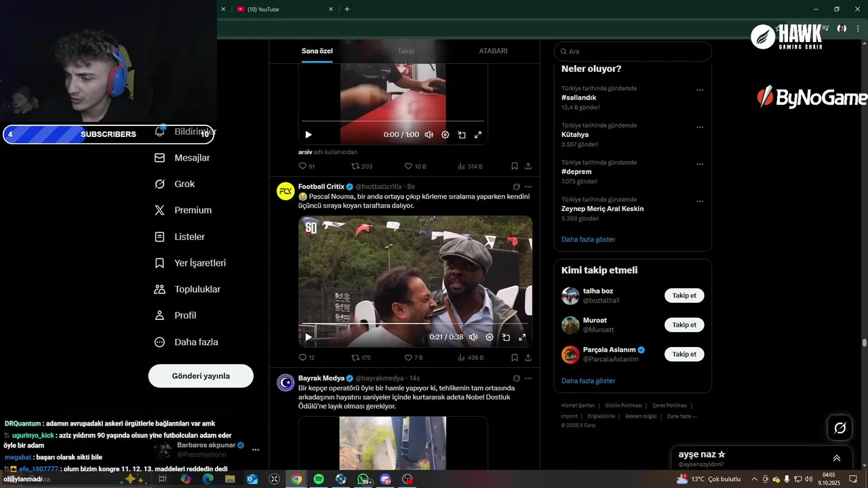868x488 pixels.
Task: Open Daha fazla menu in sidebar
Action: pos(186,342)
